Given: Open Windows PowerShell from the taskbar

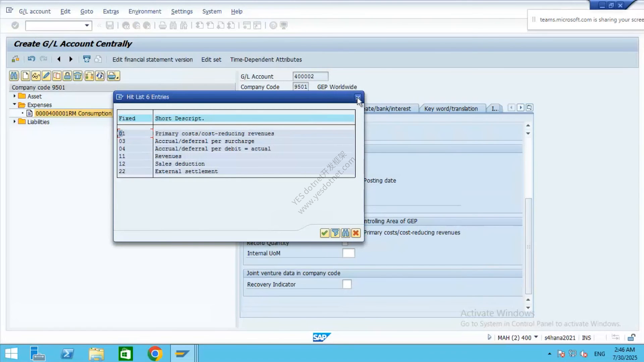Looking at the screenshot, I should (67, 354).
